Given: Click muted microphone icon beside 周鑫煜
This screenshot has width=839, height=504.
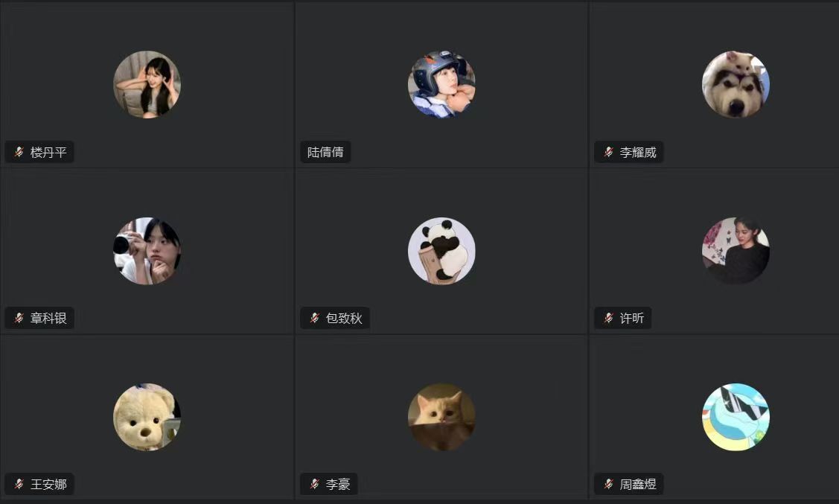Looking at the screenshot, I should click(x=608, y=484).
